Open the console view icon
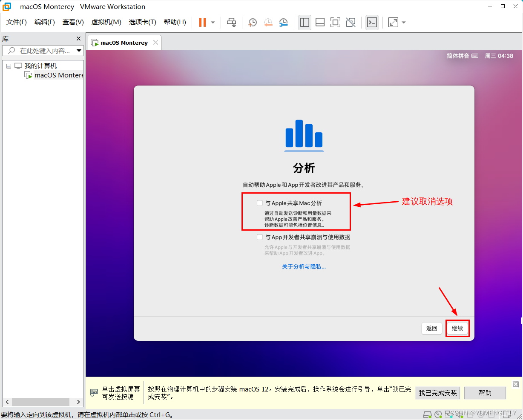 tap(372, 22)
